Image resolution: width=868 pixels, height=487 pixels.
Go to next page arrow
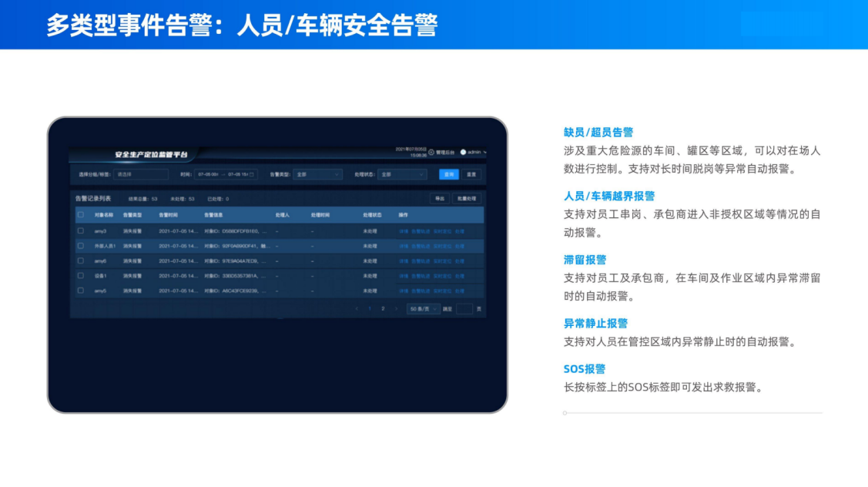[x=397, y=309]
